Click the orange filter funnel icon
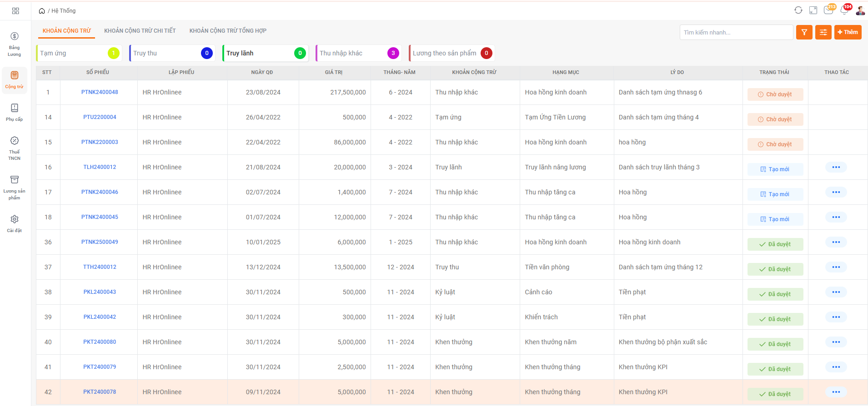The width and height of the screenshot is (868, 406). (x=804, y=32)
